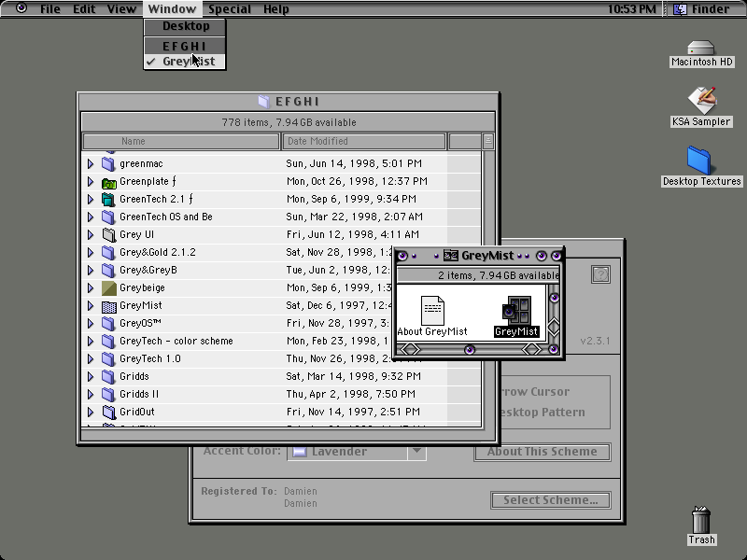This screenshot has width=747, height=560.
Task: Open the Accent Color Lavender dropdown
Action: point(357,452)
